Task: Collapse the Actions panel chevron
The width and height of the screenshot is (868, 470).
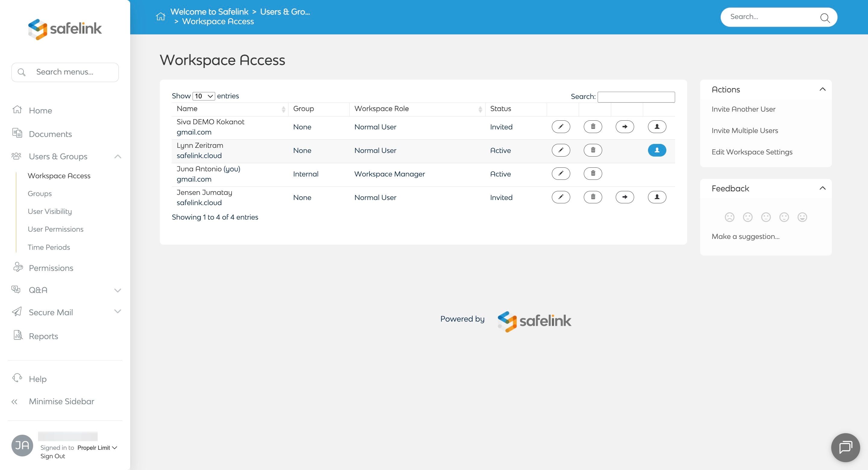Action: [x=822, y=89]
